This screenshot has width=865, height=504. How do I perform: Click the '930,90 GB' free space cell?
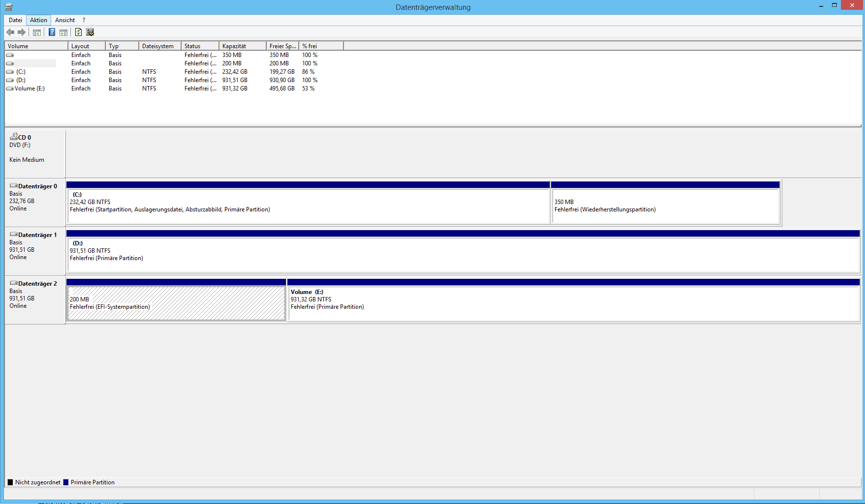coord(282,80)
